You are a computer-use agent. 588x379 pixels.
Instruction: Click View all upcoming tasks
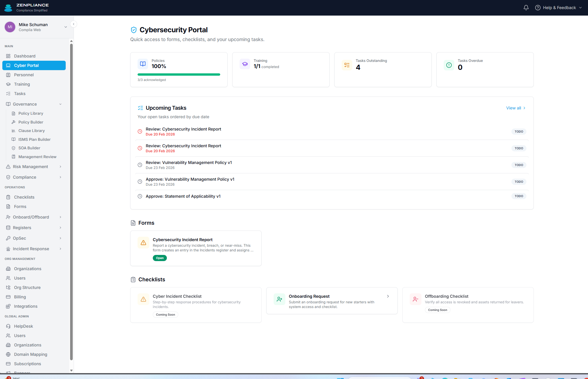(514, 108)
